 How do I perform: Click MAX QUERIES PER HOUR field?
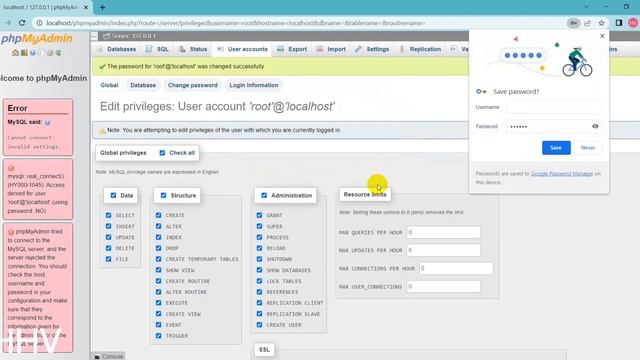pos(443,232)
